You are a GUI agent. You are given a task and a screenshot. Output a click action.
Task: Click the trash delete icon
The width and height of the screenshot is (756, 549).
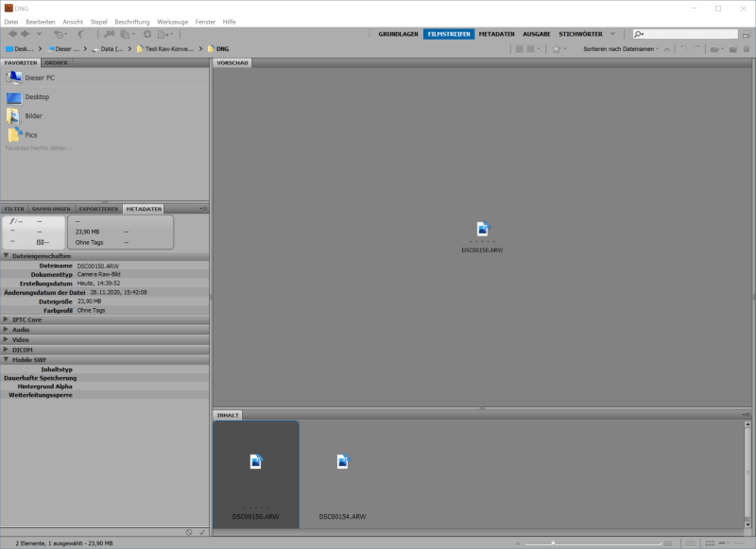coord(747,49)
